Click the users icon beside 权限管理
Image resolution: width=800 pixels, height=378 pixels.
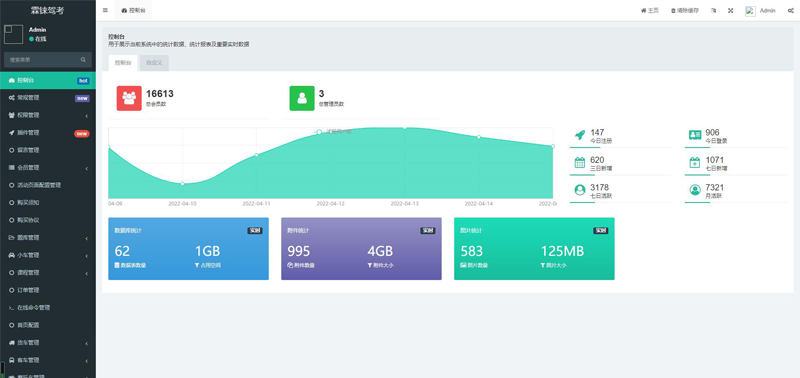coord(12,115)
